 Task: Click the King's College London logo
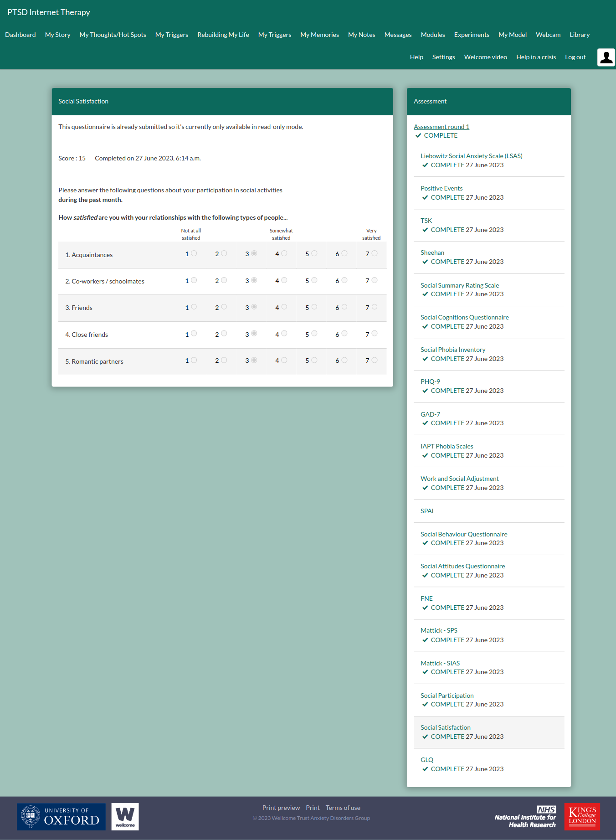582,816
